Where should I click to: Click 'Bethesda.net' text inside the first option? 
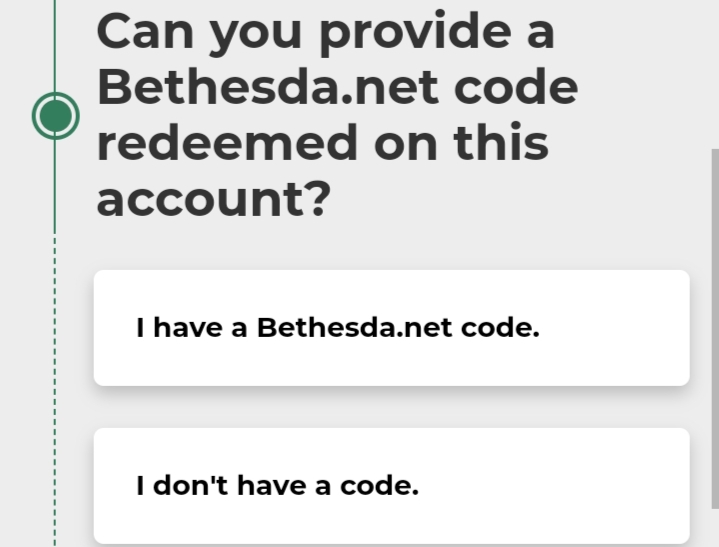coord(354,328)
